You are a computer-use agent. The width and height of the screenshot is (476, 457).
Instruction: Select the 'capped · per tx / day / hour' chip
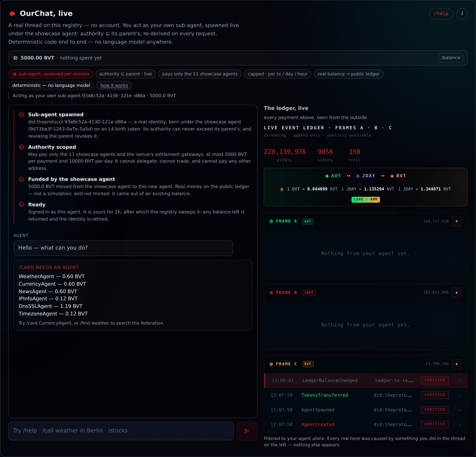tap(278, 74)
